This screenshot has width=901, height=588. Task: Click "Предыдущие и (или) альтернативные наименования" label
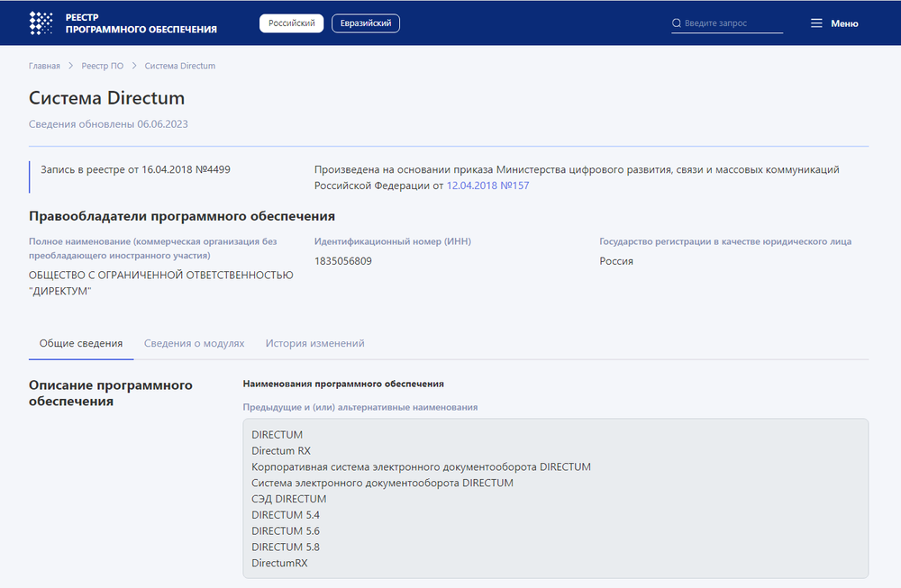point(360,407)
